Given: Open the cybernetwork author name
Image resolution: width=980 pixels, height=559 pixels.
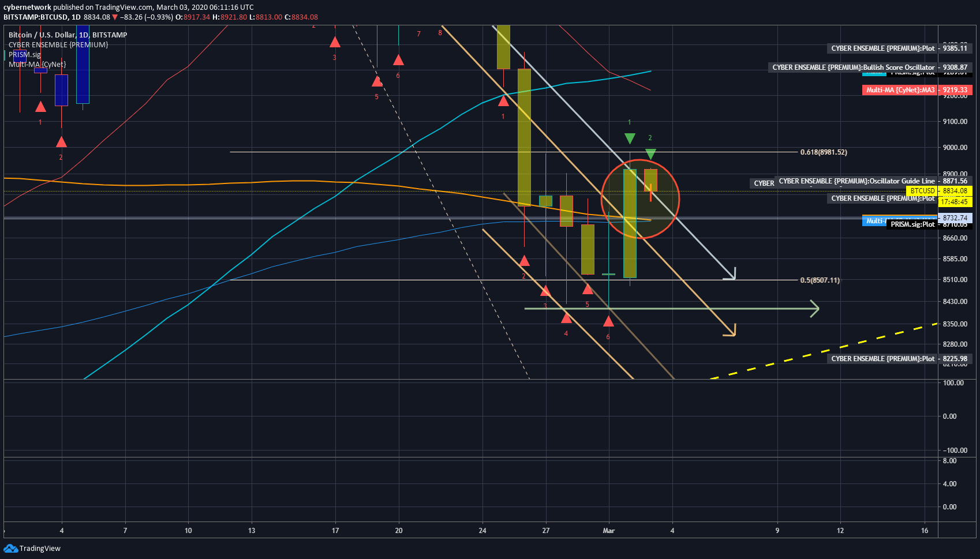Looking at the screenshot, I should point(27,7).
